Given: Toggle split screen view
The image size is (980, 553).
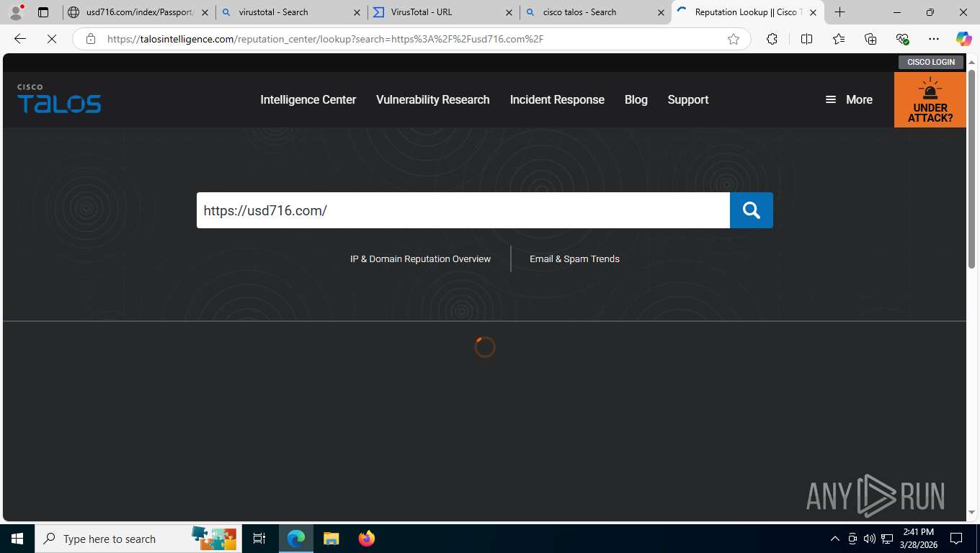Looking at the screenshot, I should 806,39.
